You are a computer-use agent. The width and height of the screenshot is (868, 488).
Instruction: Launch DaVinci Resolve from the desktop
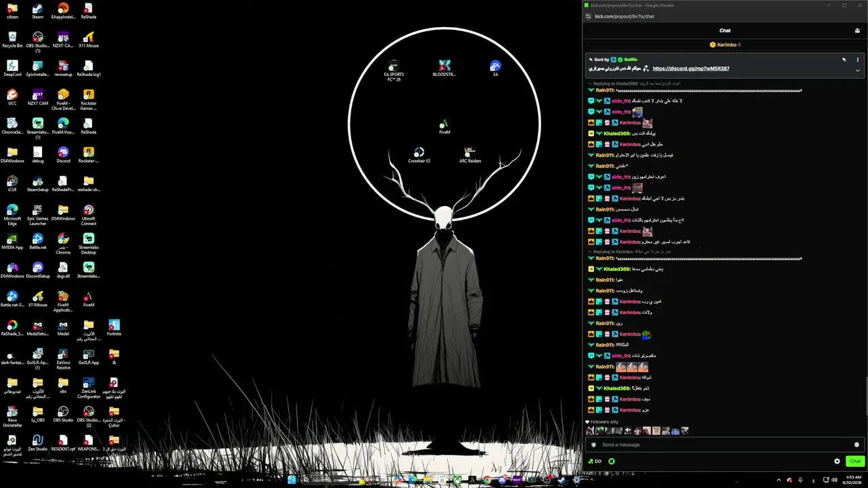pos(63,359)
